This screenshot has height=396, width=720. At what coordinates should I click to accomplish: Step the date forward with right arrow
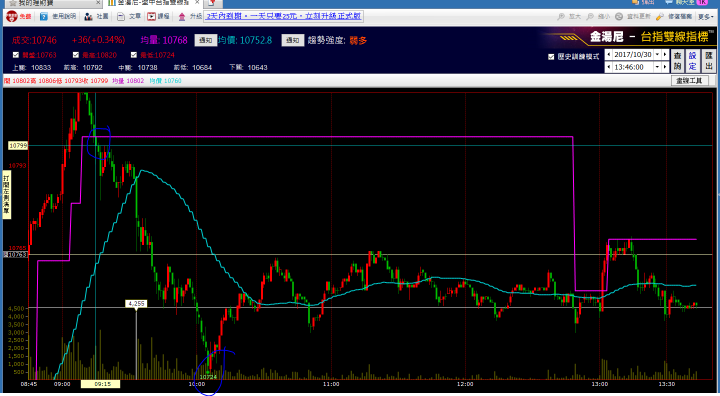pyautogui.click(x=665, y=54)
